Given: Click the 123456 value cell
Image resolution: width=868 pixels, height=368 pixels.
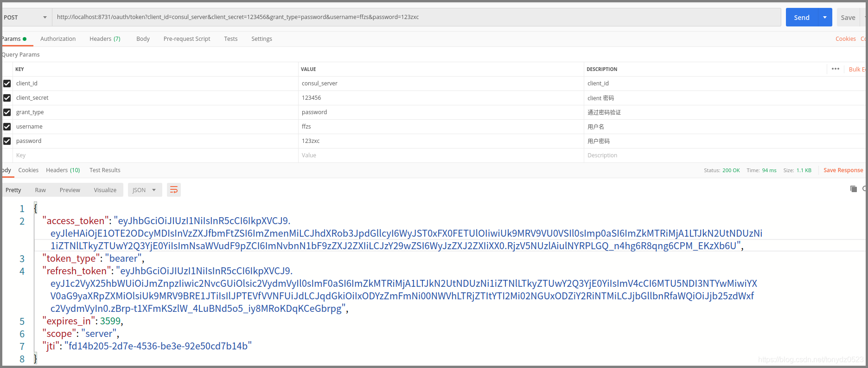Looking at the screenshot, I should [x=441, y=98].
